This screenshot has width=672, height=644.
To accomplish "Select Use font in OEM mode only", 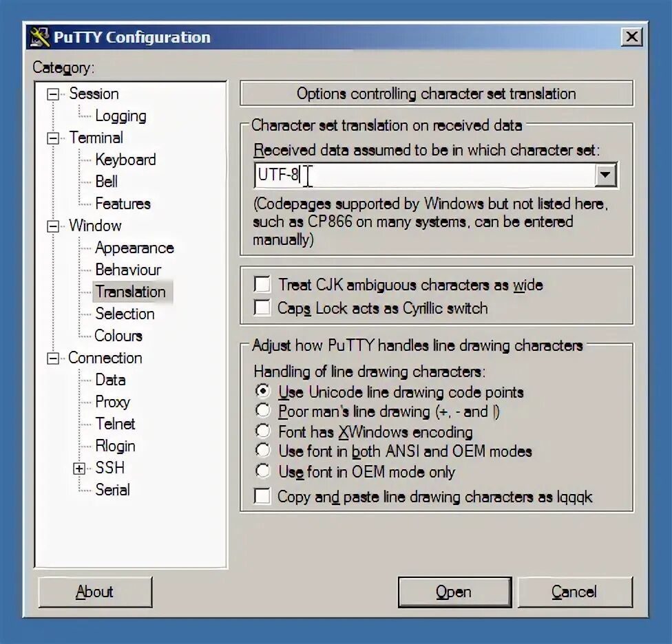I will (x=263, y=471).
